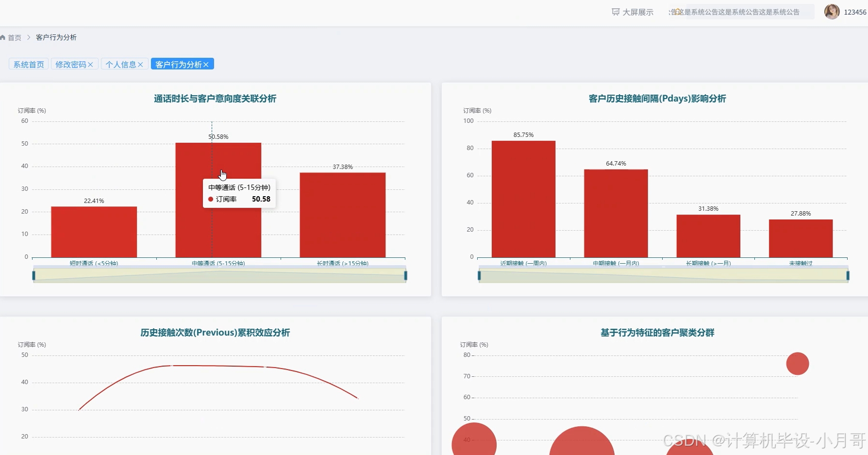The image size is (868, 455).
Task: Click the 85.75% bar value label
Action: click(x=523, y=135)
